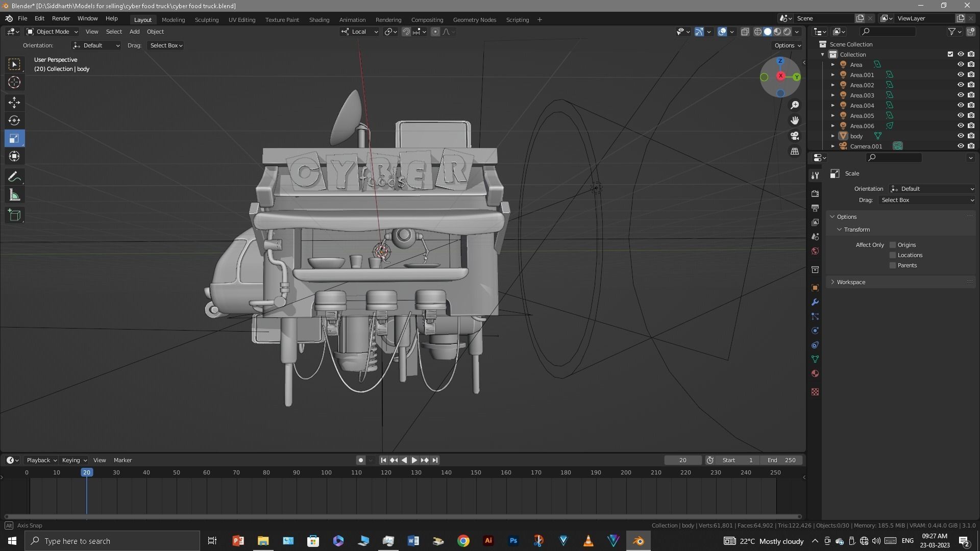Select the Scale tool in toolbar
The height and width of the screenshot is (551, 980).
click(x=14, y=138)
